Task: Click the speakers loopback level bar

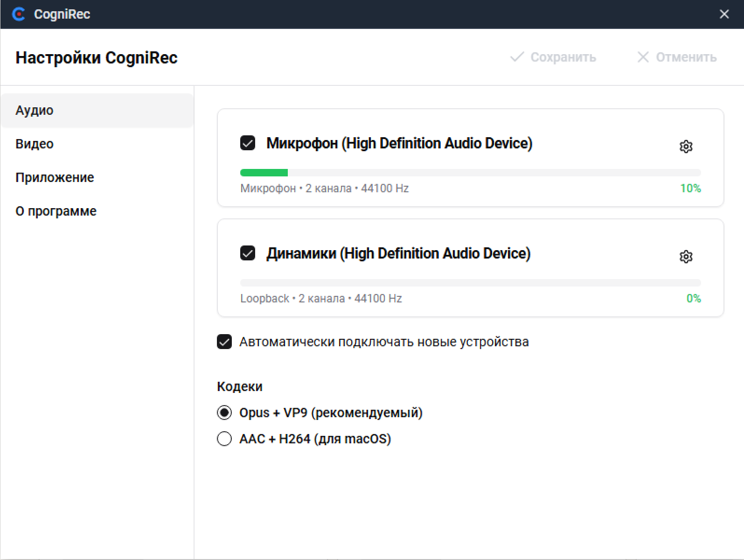Action: click(470, 283)
